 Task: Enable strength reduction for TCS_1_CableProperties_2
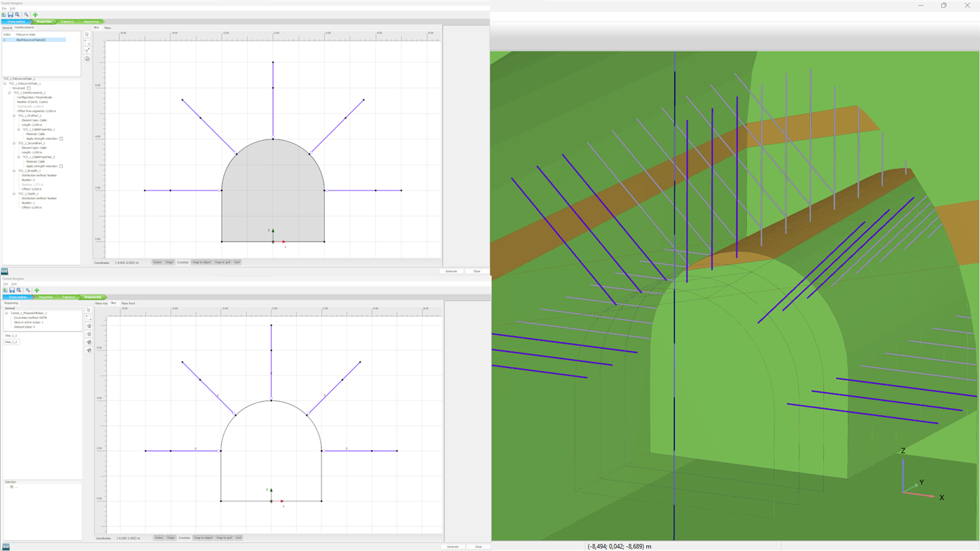pyautogui.click(x=61, y=166)
